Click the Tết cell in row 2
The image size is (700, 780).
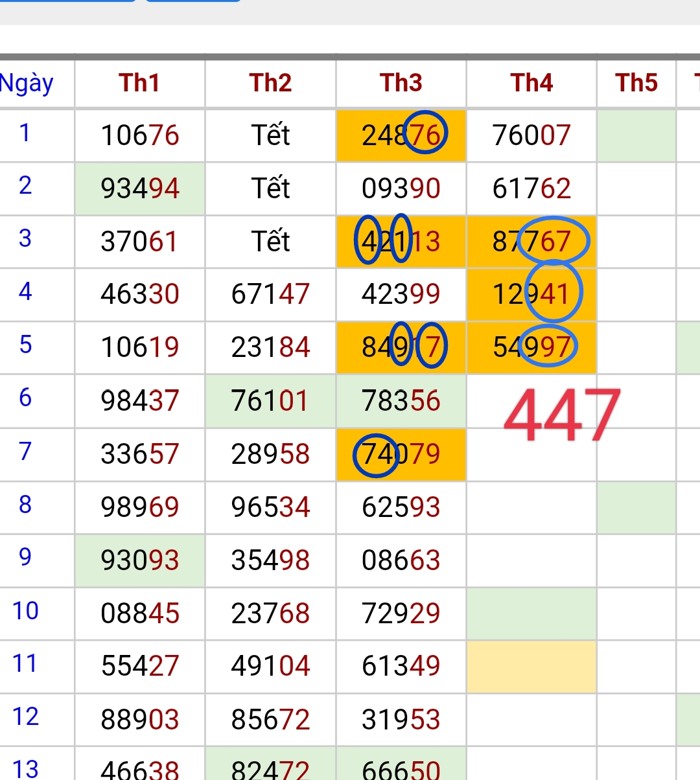point(271,189)
